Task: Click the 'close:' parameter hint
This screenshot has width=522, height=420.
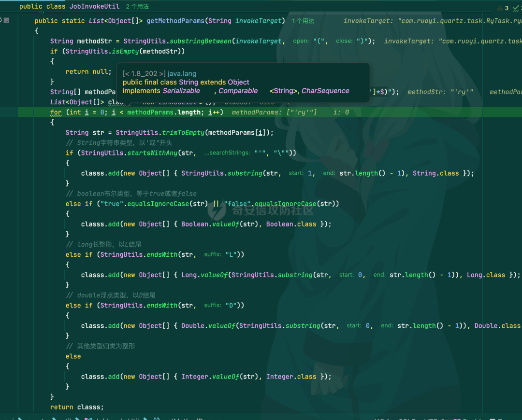Action: pos(344,41)
